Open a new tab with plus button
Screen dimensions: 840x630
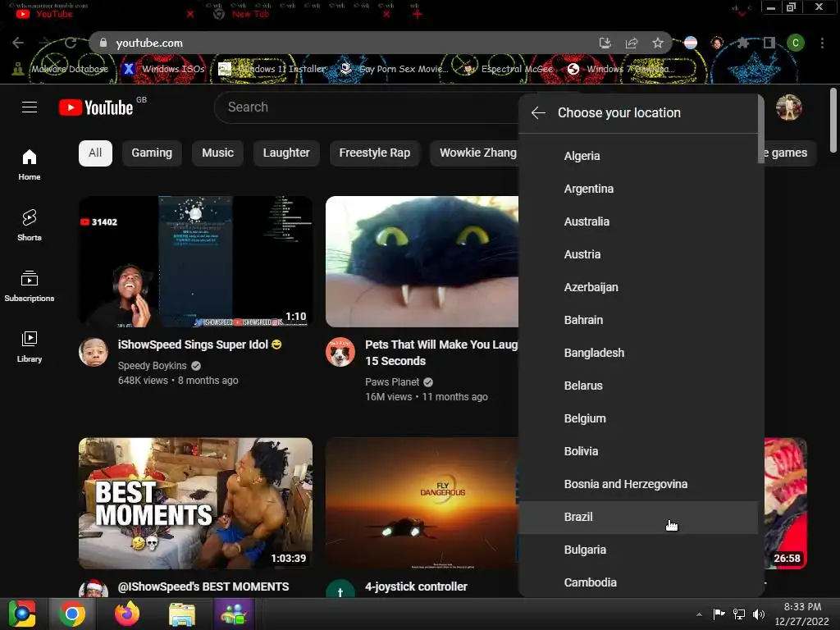tap(417, 15)
